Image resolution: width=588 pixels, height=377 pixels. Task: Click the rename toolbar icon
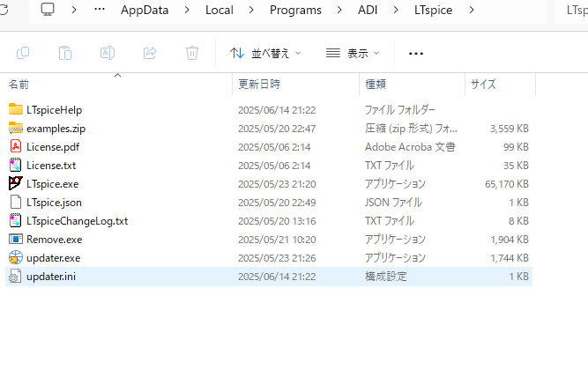click(108, 53)
